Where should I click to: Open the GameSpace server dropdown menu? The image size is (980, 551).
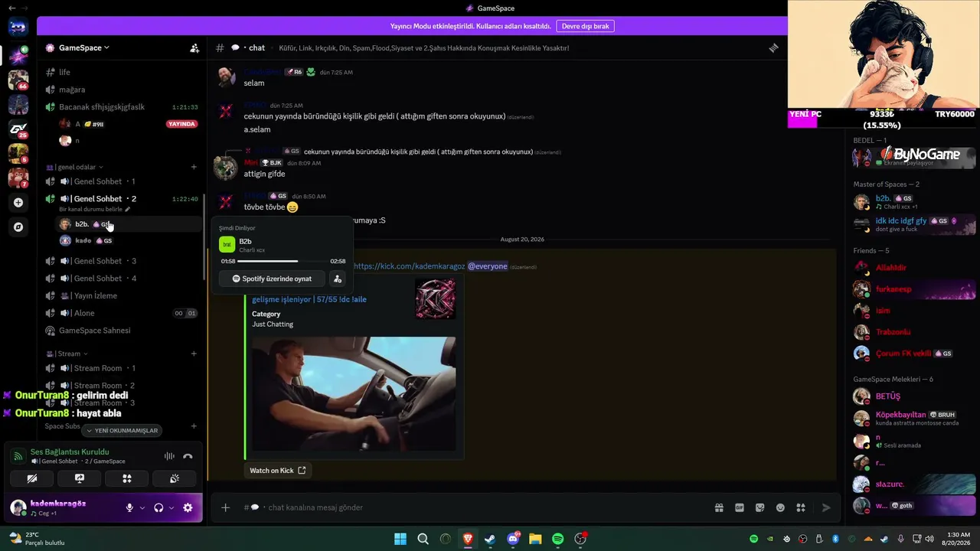point(84,47)
